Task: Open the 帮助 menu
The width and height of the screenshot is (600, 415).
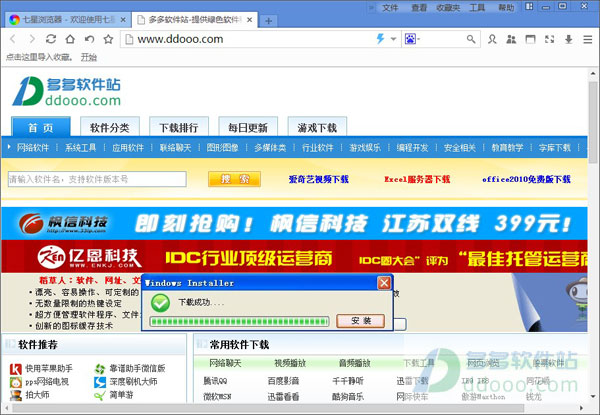Action: pyautogui.click(x=506, y=8)
